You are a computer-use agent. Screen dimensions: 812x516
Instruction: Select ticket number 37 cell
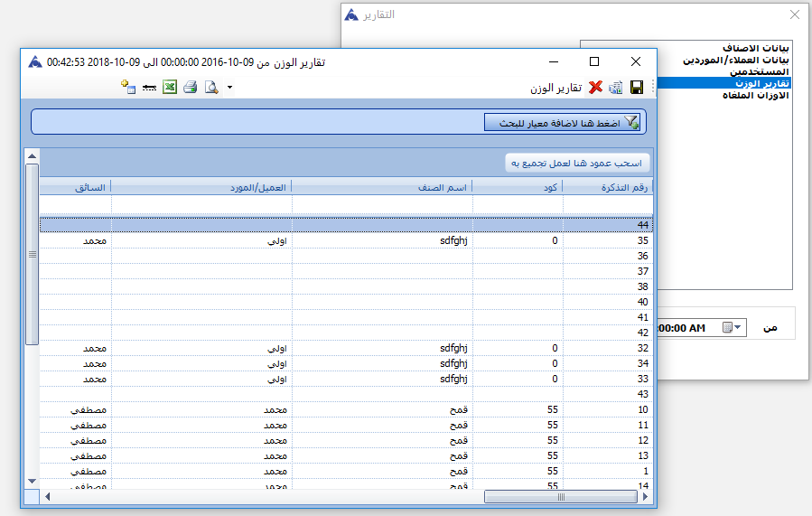[x=608, y=271]
